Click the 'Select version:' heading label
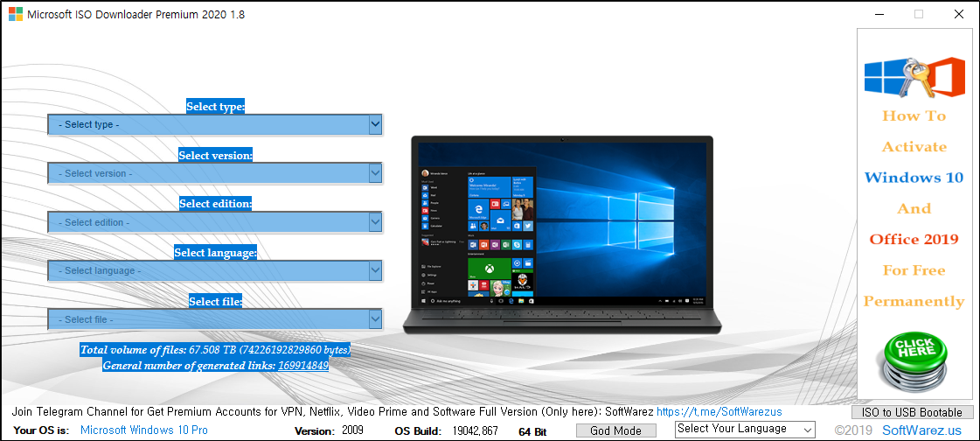 [x=216, y=155]
